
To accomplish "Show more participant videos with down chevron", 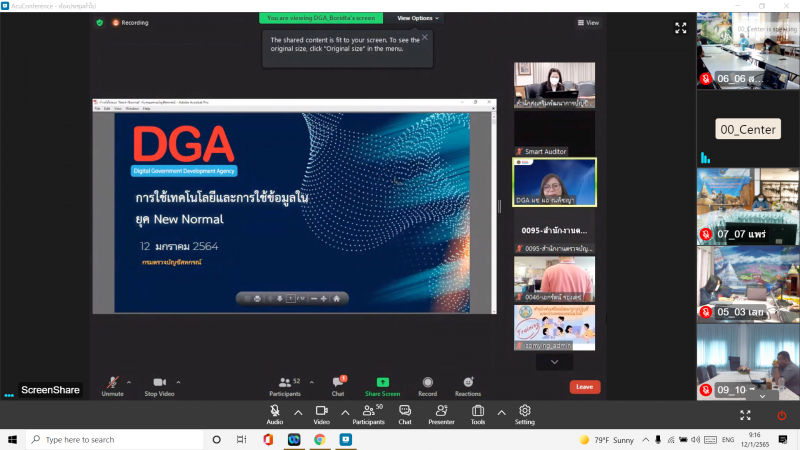I will coord(554,362).
